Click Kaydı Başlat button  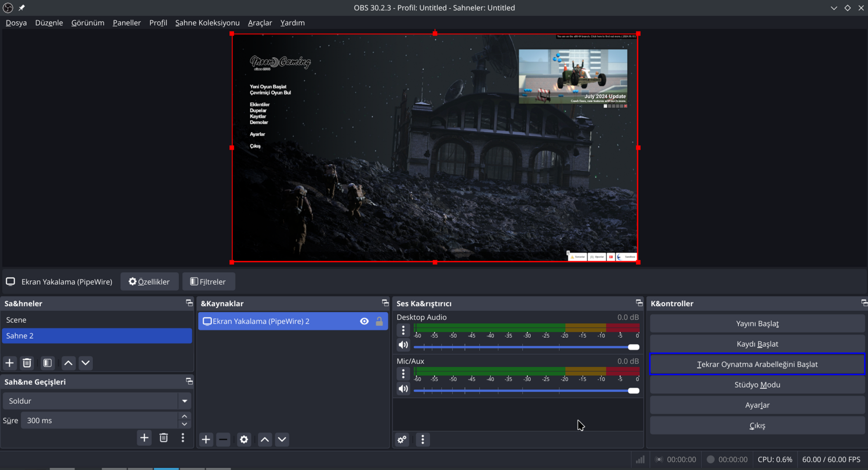pos(757,344)
